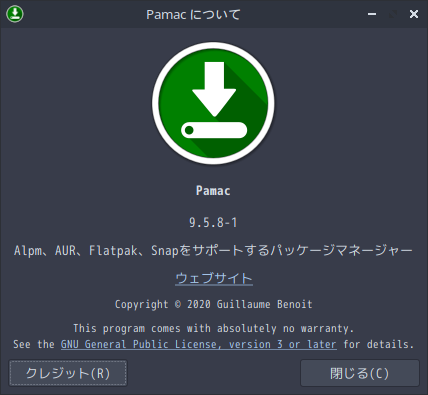Click the version number 9.5.8-1
Viewport: 428px width, 395px height.
(x=213, y=222)
